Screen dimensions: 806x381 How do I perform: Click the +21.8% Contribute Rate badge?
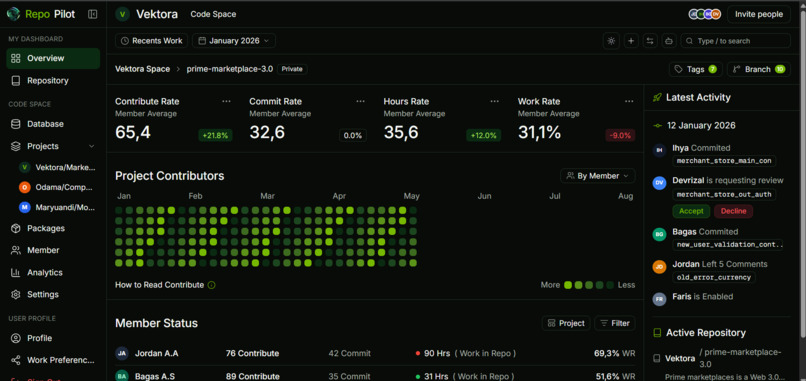pos(215,136)
